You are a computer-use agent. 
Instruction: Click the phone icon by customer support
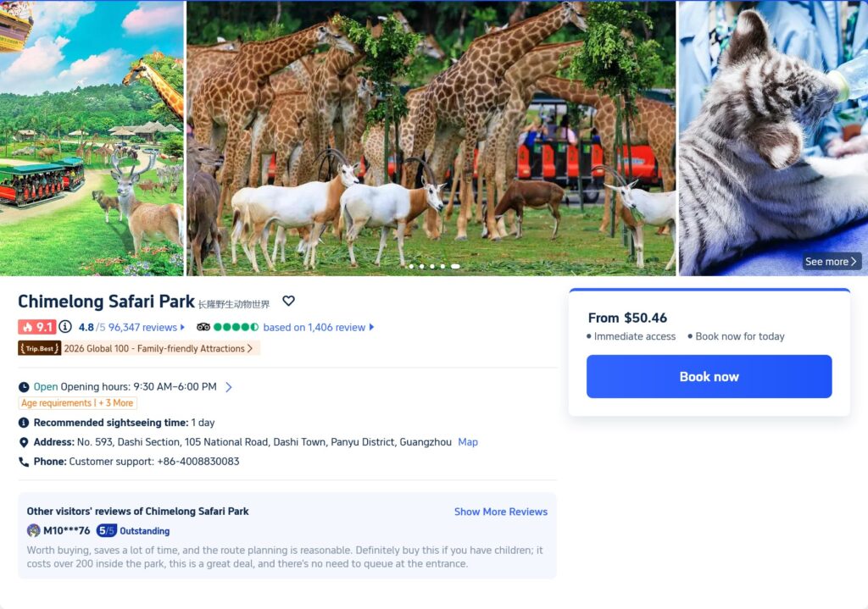pyautogui.click(x=24, y=462)
